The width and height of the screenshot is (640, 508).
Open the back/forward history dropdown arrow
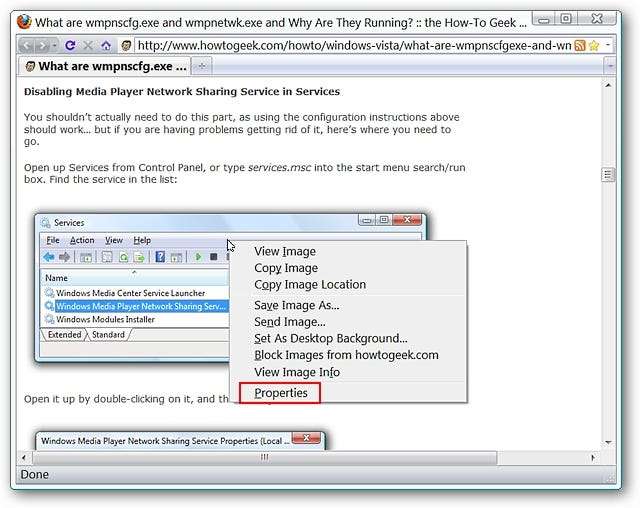(x=54, y=45)
